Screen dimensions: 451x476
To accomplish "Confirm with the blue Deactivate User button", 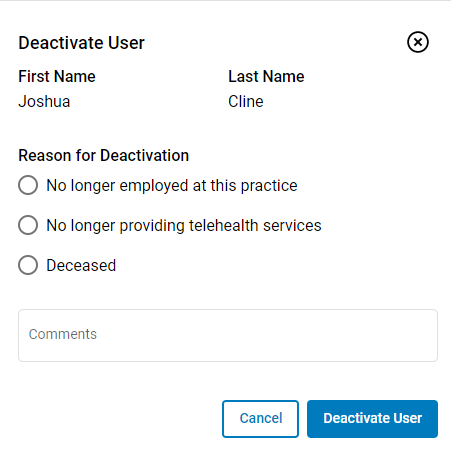I will 372,419.
